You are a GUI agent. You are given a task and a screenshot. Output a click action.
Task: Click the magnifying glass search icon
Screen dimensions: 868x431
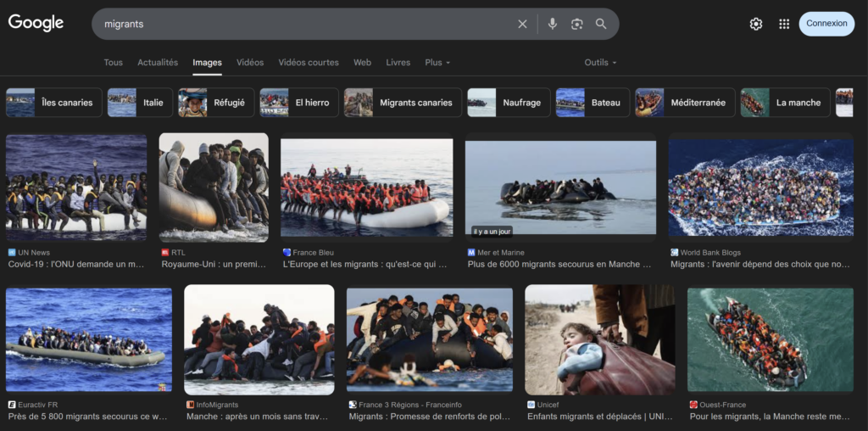click(601, 24)
